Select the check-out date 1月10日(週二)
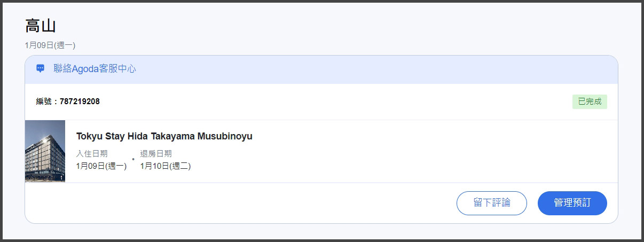Viewport: 644px width, 242px height. pyautogui.click(x=166, y=166)
